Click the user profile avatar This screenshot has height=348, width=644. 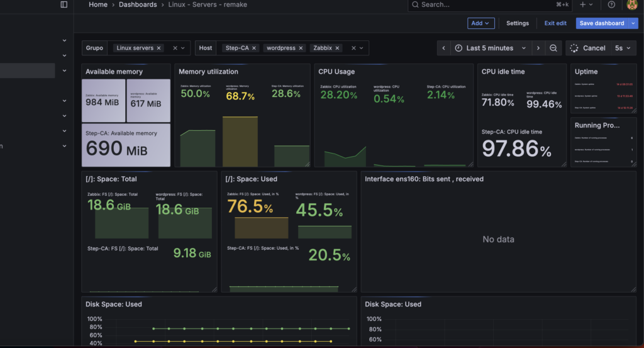631,4
